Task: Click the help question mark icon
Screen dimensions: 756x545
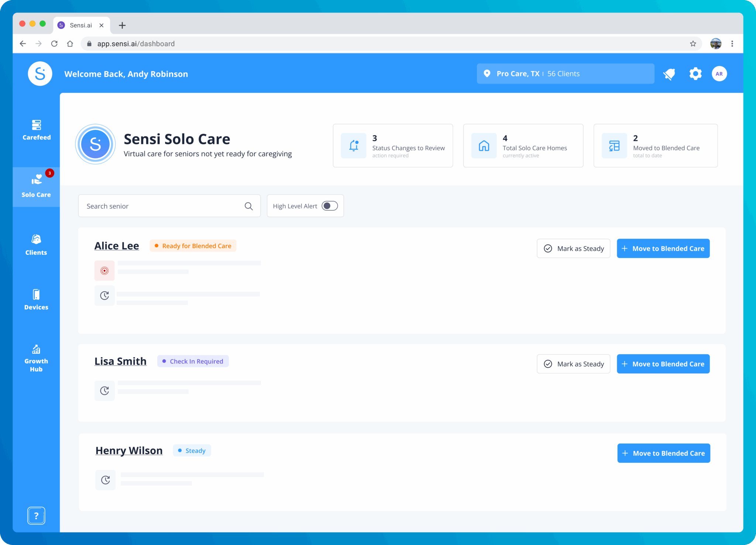Action: click(36, 515)
